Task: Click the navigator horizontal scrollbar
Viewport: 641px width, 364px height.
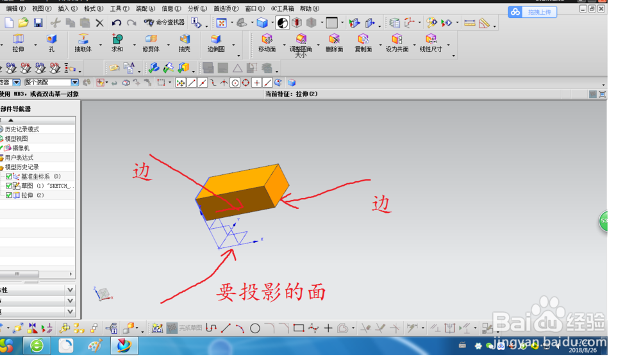Action: (x=19, y=274)
